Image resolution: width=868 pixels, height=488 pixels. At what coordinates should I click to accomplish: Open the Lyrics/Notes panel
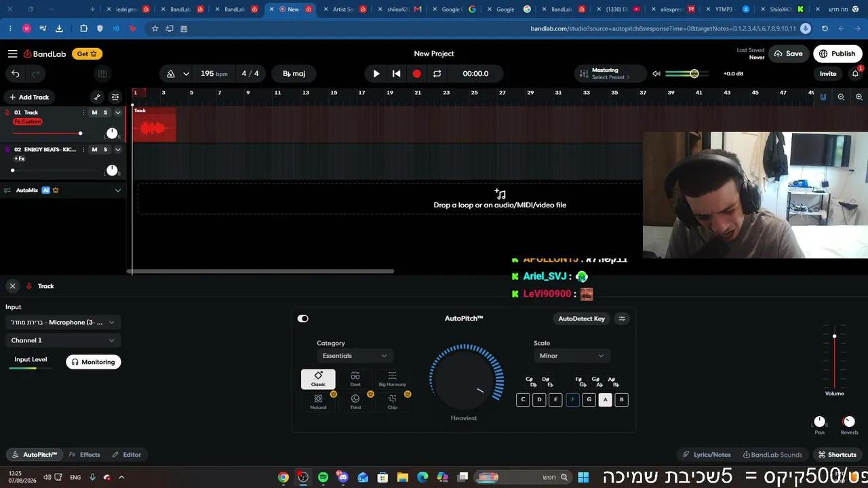(707, 455)
